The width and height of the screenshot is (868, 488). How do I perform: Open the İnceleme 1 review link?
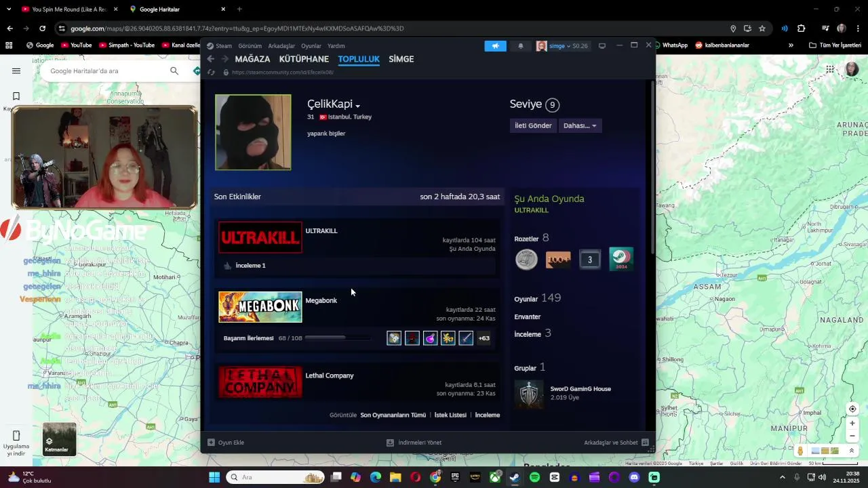250,266
